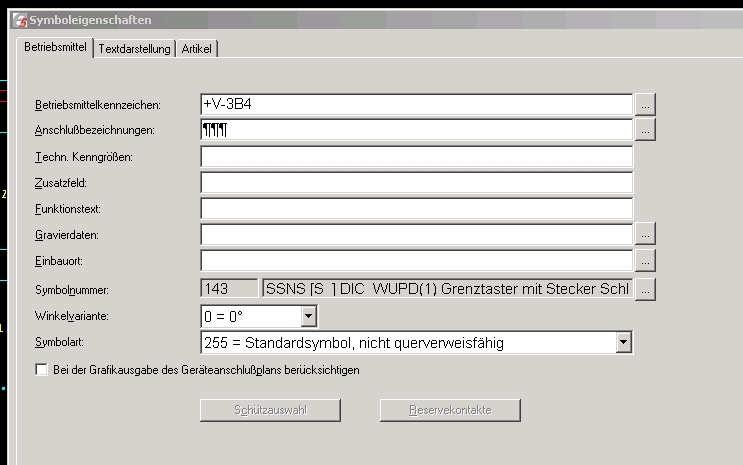The height and width of the screenshot is (465, 743).
Task: Click the Symbolnummer label
Action: [72, 290]
